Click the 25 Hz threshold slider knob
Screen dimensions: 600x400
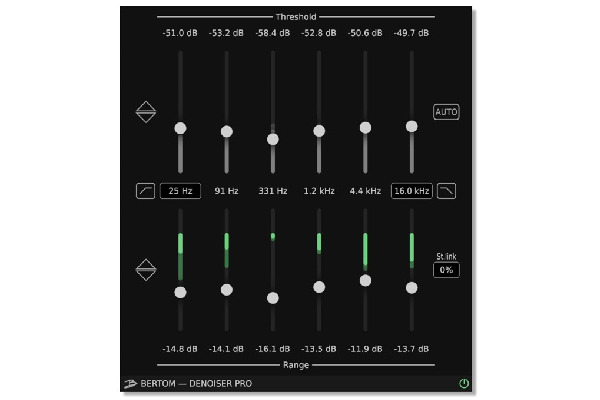[x=180, y=128]
